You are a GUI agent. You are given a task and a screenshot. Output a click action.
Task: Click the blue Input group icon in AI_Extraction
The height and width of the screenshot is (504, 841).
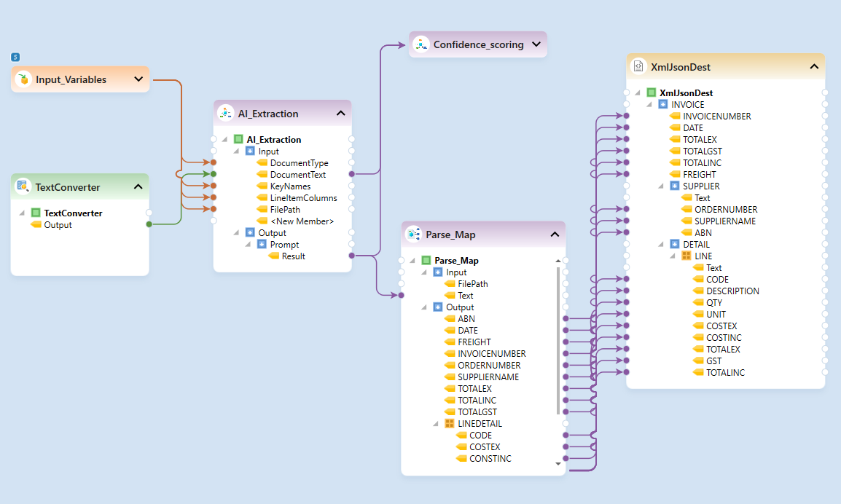pyautogui.click(x=250, y=151)
